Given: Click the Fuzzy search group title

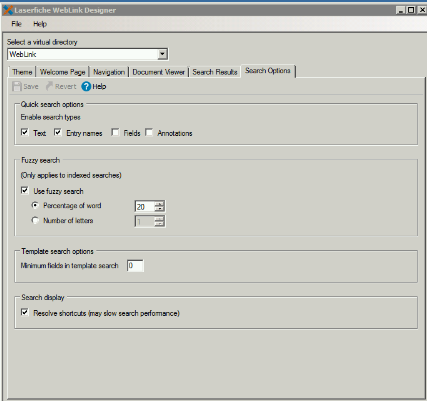Looking at the screenshot, I should point(41,160).
